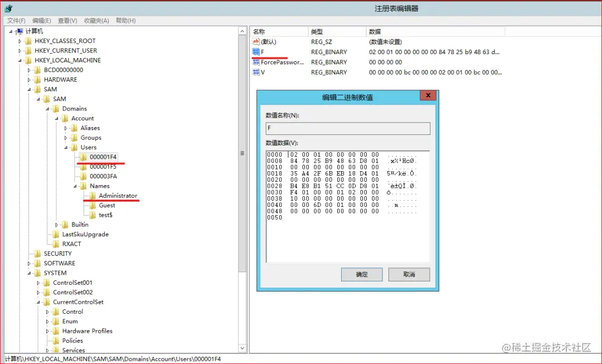
Task: Expand HARDWARE tree node
Action: pos(29,80)
